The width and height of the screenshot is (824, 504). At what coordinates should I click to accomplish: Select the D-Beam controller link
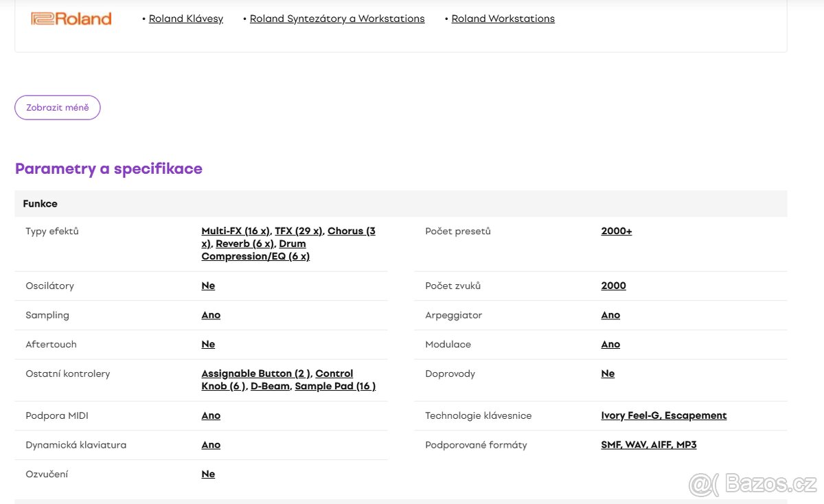[x=271, y=386]
